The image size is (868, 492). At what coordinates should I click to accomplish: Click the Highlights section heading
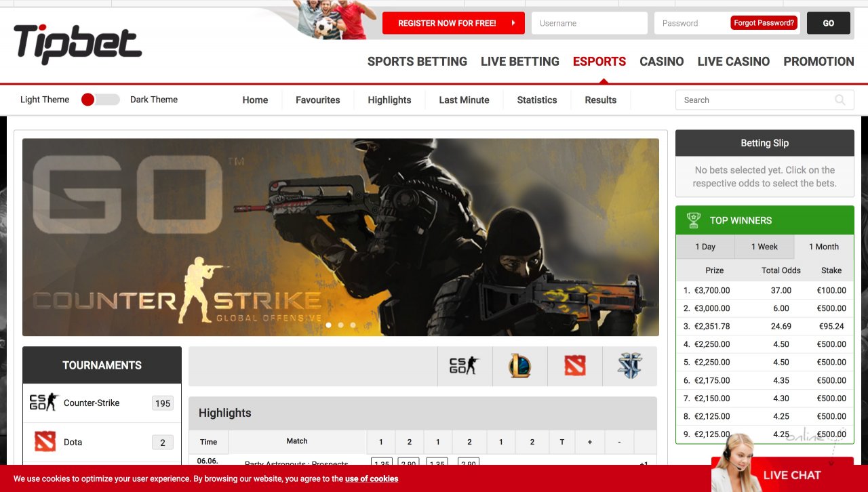pyautogui.click(x=225, y=413)
